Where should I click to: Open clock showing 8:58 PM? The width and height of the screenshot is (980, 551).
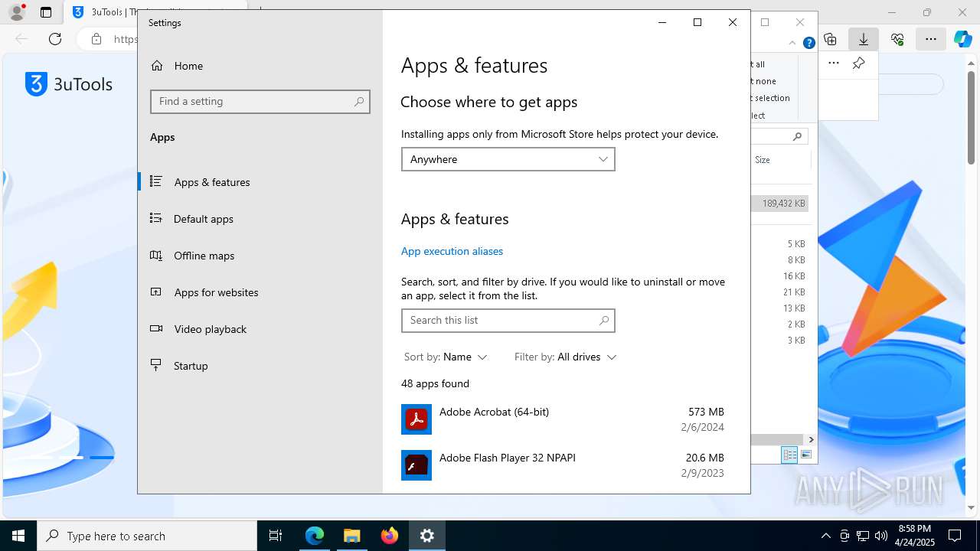[915, 536]
